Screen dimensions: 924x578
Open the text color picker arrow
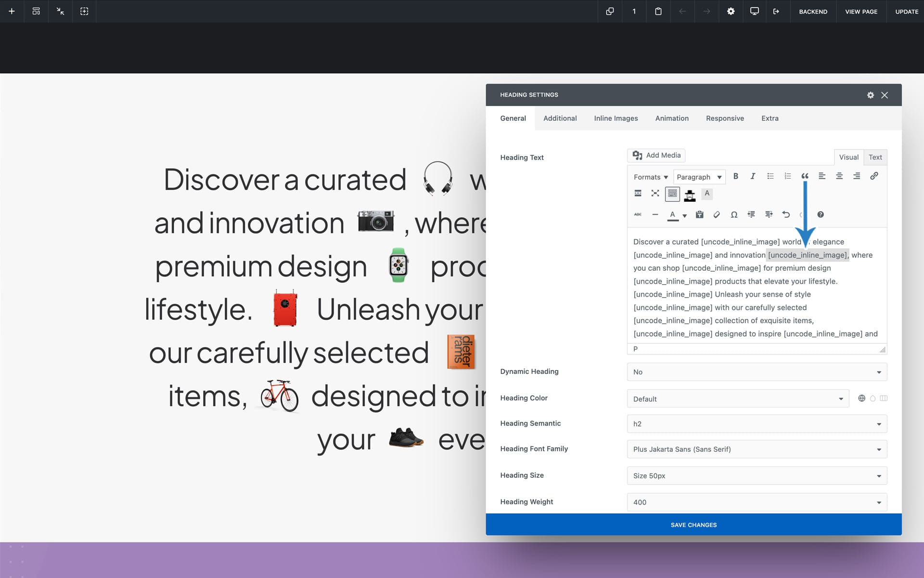coord(684,216)
